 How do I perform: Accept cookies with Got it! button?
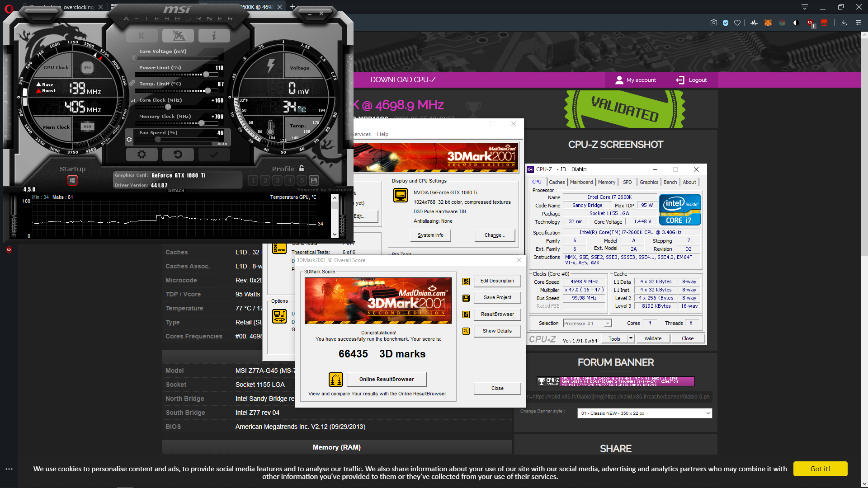tap(820, 469)
